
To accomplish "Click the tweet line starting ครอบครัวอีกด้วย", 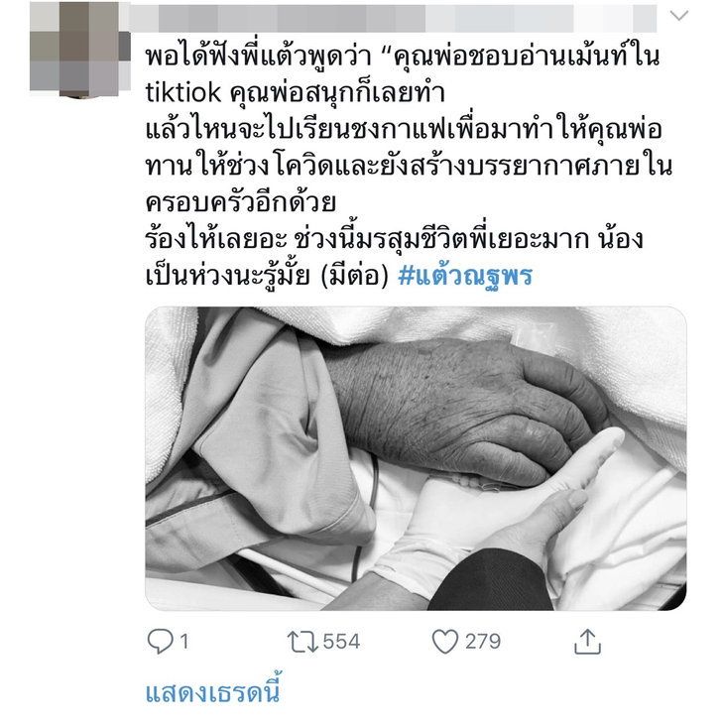I will tap(241, 202).
